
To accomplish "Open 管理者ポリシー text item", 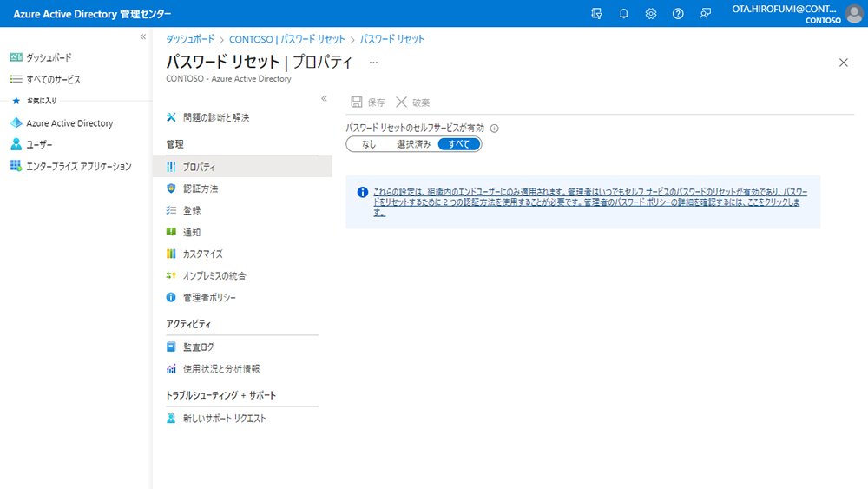I will tap(209, 297).
